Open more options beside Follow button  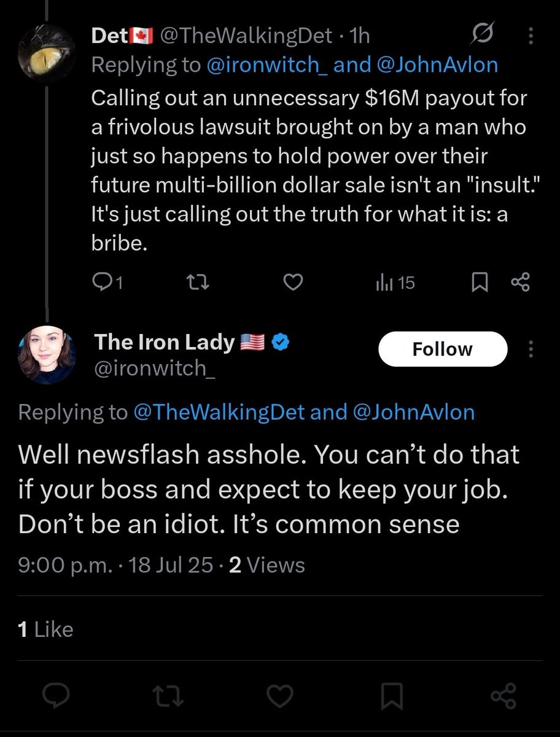(531, 349)
